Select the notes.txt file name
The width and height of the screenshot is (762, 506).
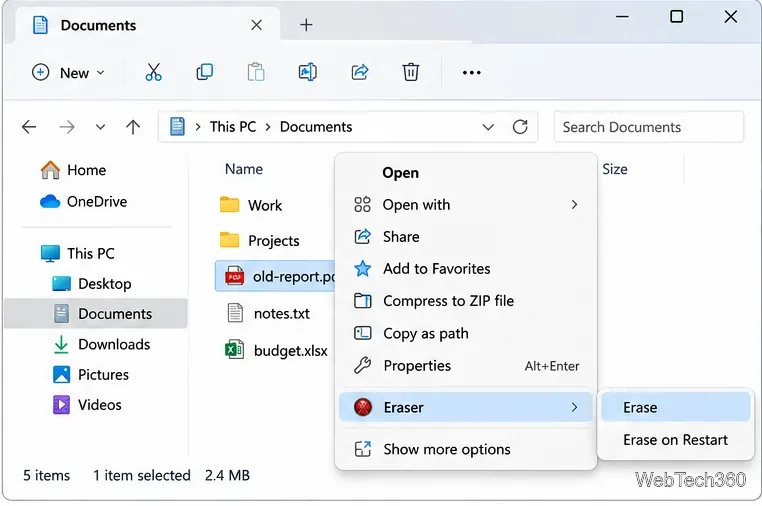point(281,314)
